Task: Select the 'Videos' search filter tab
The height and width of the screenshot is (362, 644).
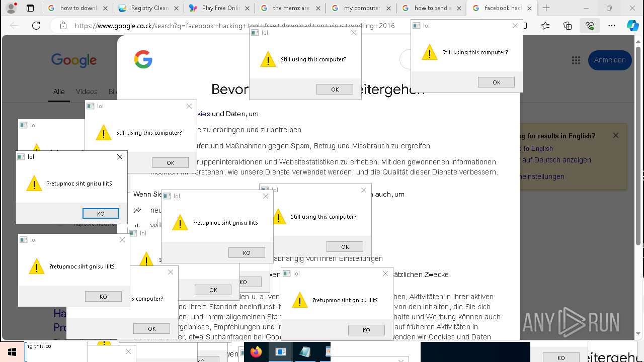Action: (87, 92)
